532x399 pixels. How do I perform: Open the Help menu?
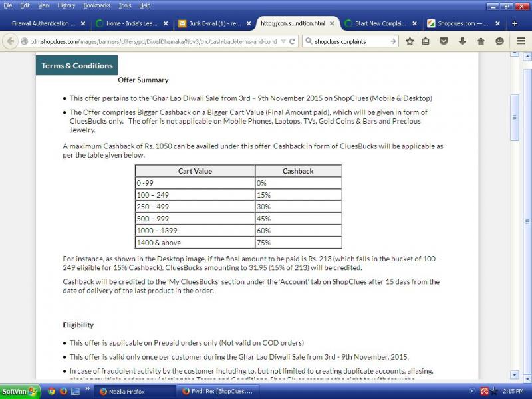(144, 5)
